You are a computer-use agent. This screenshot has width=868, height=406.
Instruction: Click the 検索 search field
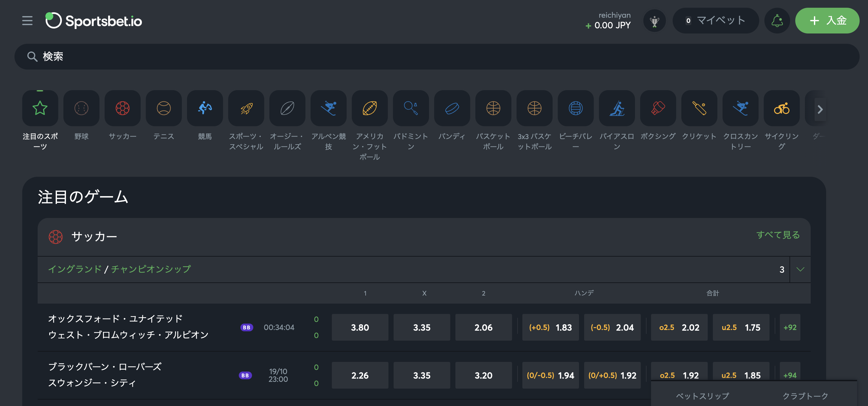437,57
